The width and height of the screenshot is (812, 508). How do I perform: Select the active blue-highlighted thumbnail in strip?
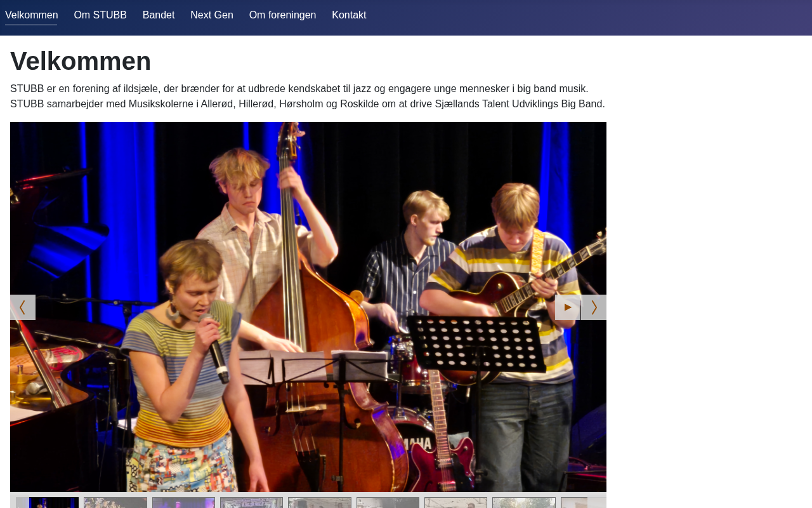(48, 503)
